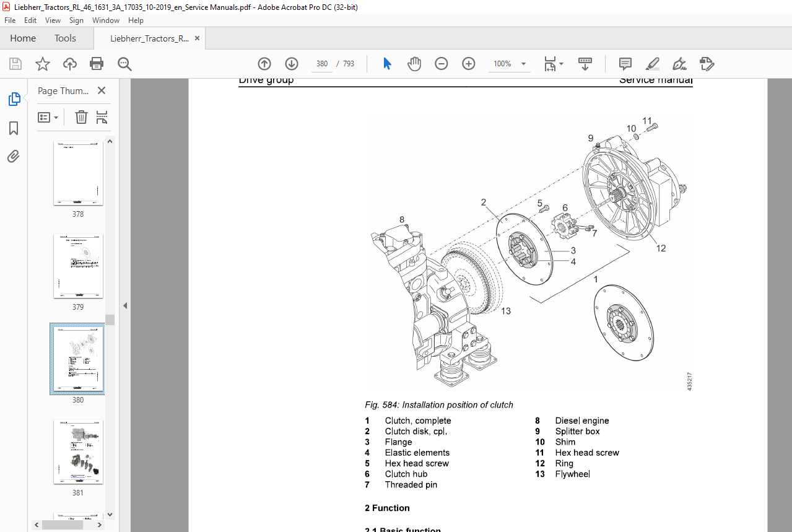Open the File menu
The image size is (792, 532).
click(x=10, y=20)
